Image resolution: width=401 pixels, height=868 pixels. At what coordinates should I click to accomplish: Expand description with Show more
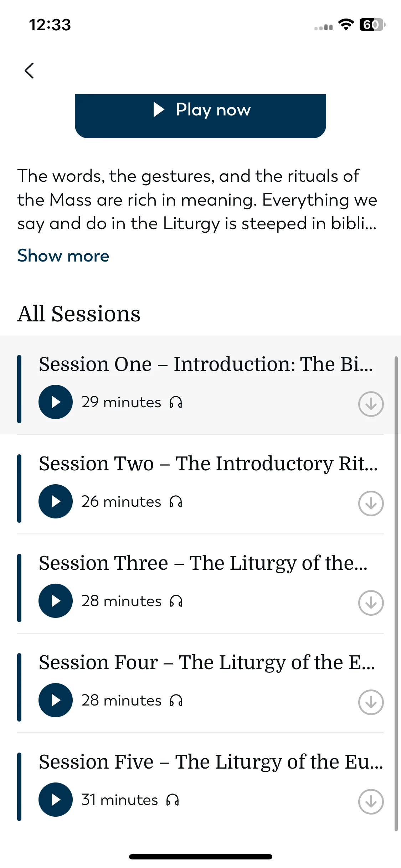click(x=63, y=256)
